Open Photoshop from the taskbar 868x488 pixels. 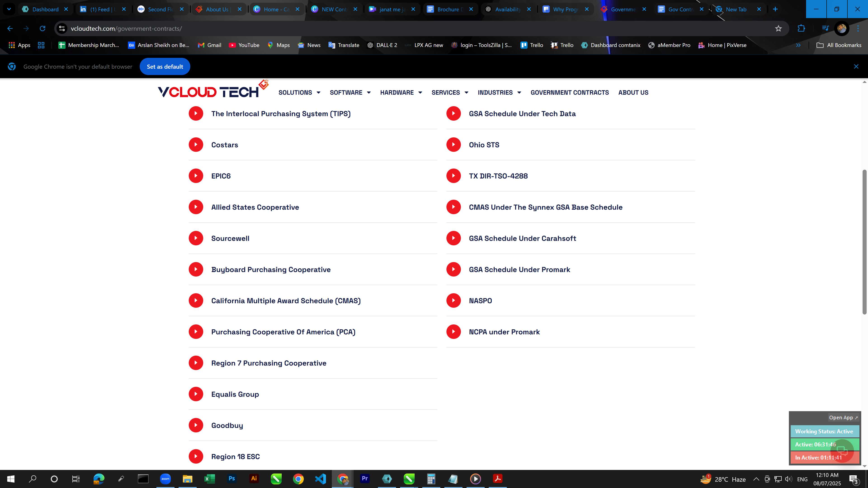pos(232,479)
